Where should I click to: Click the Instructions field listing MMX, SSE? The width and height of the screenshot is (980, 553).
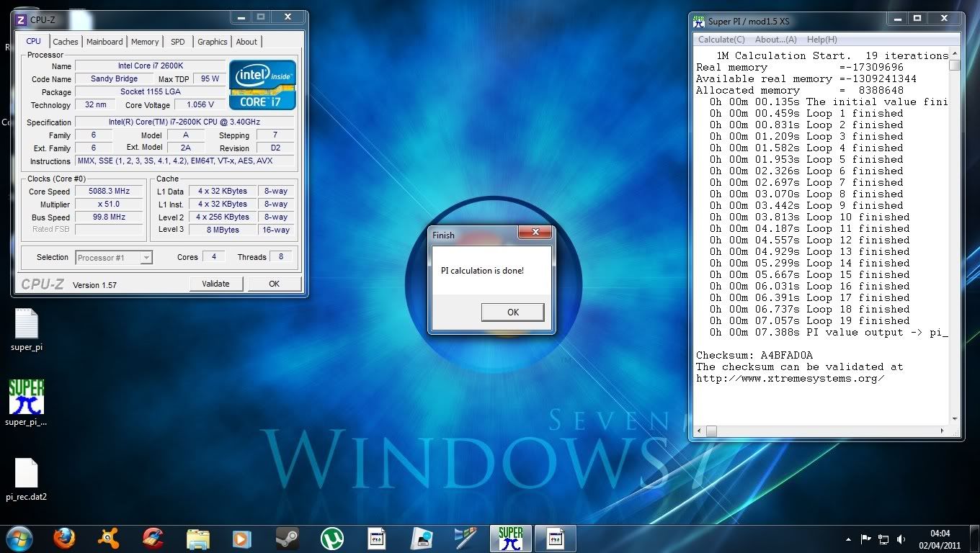point(184,161)
